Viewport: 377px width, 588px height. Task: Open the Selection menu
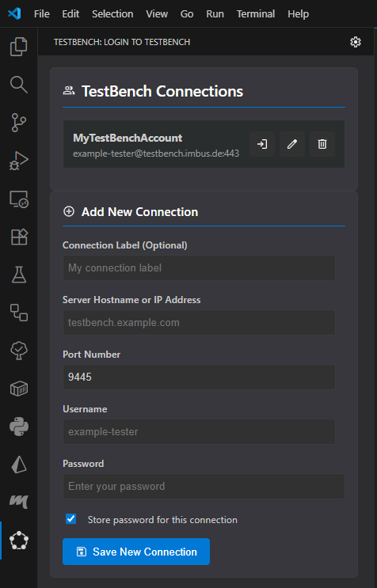(112, 14)
